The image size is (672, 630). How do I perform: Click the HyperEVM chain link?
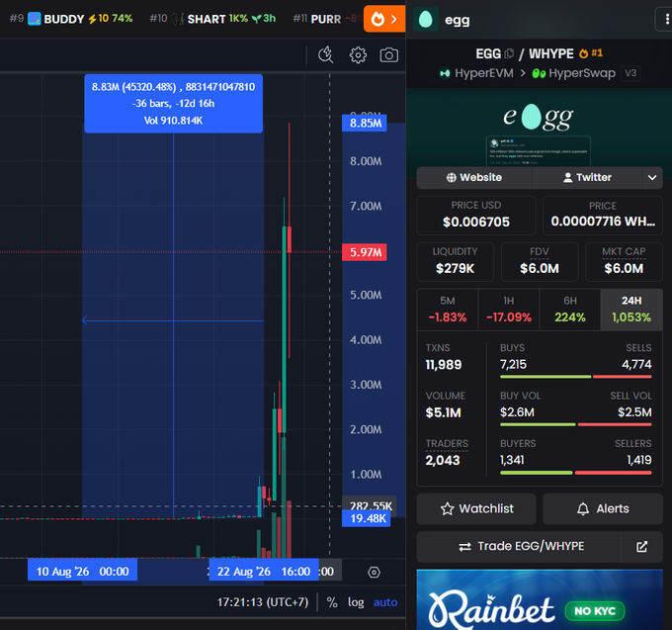point(476,73)
